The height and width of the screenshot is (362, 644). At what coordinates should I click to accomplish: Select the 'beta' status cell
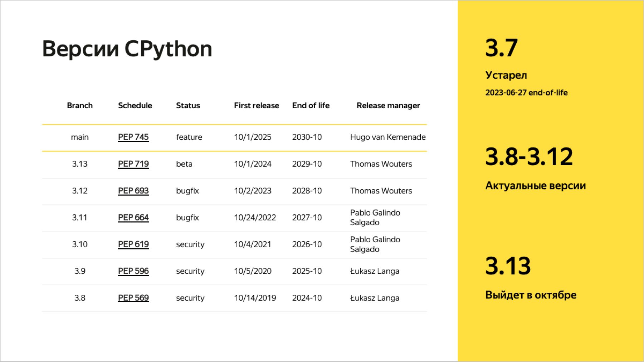pyautogui.click(x=184, y=164)
